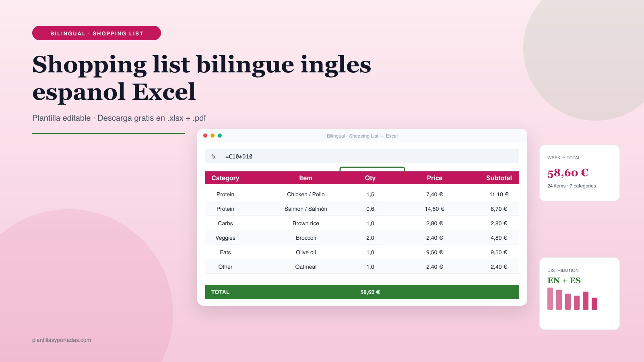Screen dimensions: 644x362
Task: Click the green maximize dot
Action: click(x=220, y=136)
